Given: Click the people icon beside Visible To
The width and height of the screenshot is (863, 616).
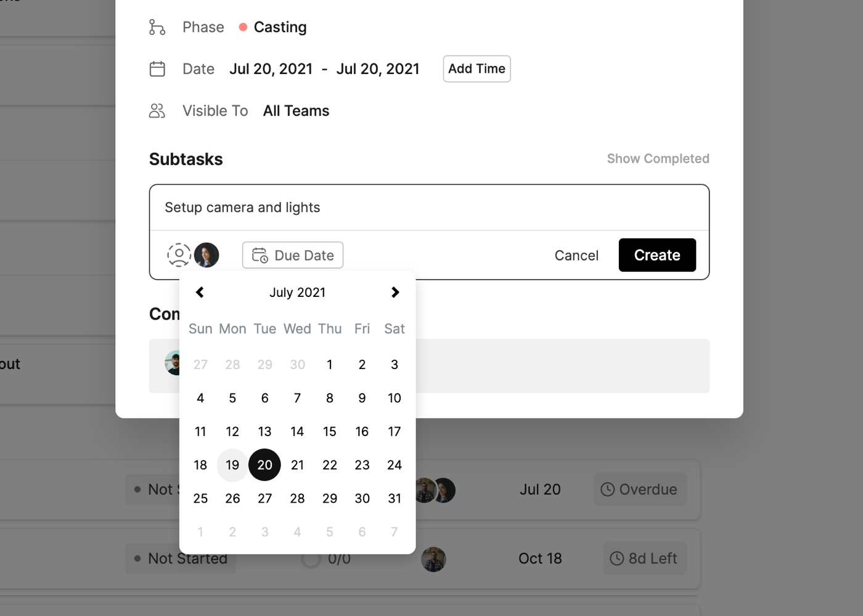Looking at the screenshot, I should [157, 111].
